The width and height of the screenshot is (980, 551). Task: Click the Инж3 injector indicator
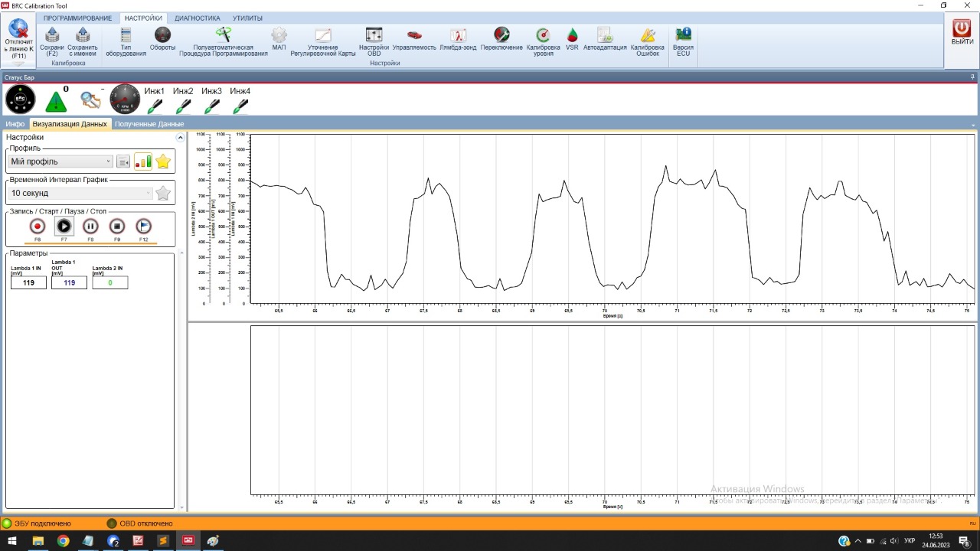(x=212, y=100)
